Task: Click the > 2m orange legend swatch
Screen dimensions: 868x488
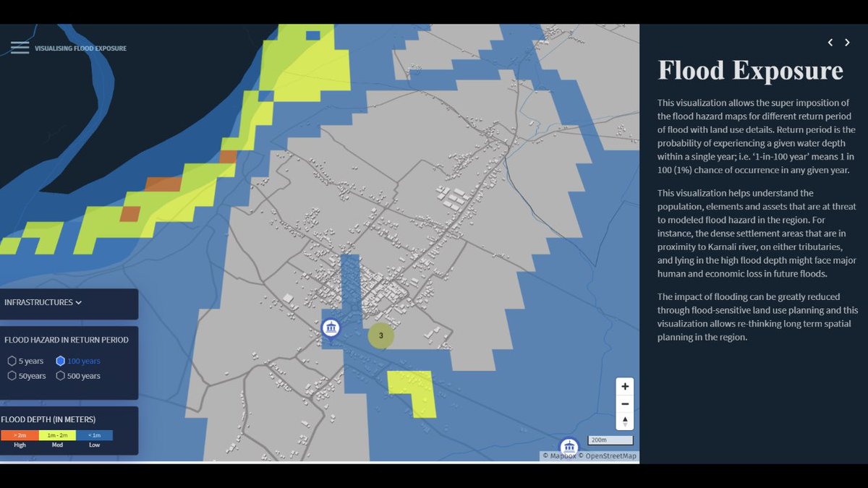Action: 19,435
